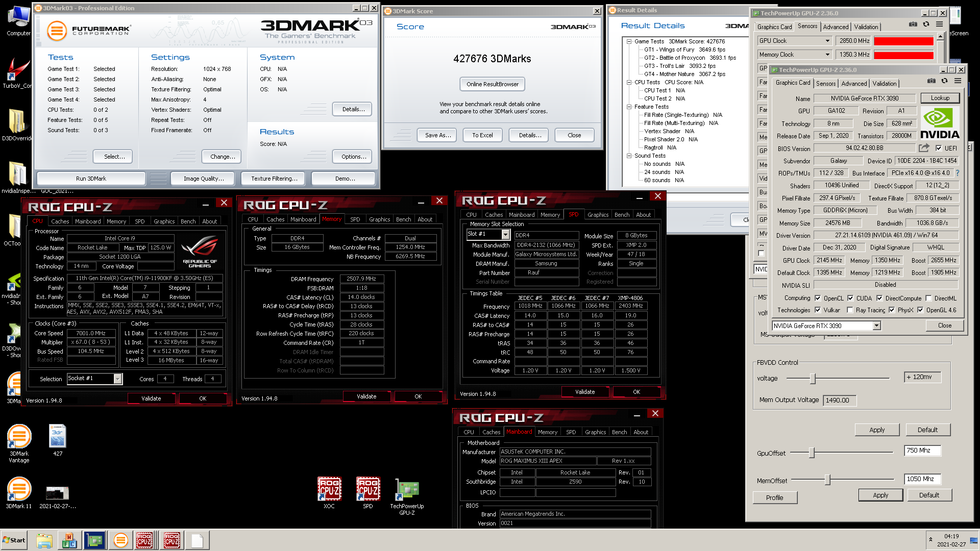The width and height of the screenshot is (980, 551).
Task: Open the GPU Clock sensor dropdown
Action: click(827, 41)
